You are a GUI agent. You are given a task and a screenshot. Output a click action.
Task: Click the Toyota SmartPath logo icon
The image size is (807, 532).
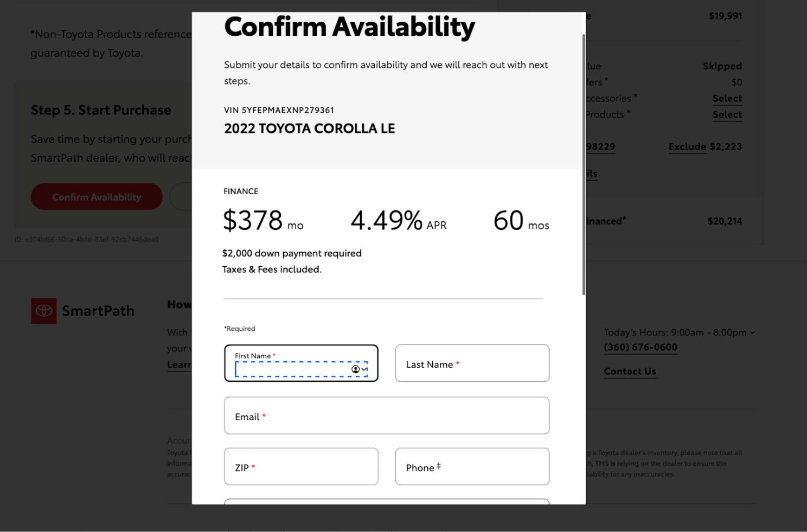coord(43,311)
